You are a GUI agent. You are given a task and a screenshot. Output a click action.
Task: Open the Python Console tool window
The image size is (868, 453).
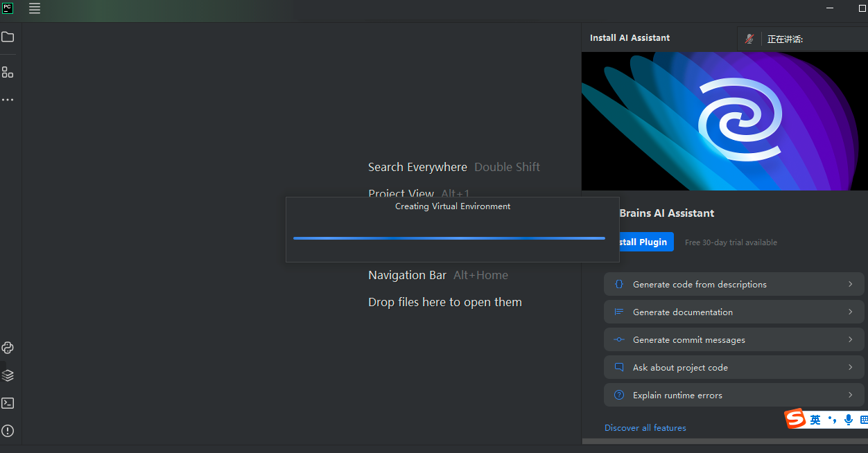click(8, 348)
